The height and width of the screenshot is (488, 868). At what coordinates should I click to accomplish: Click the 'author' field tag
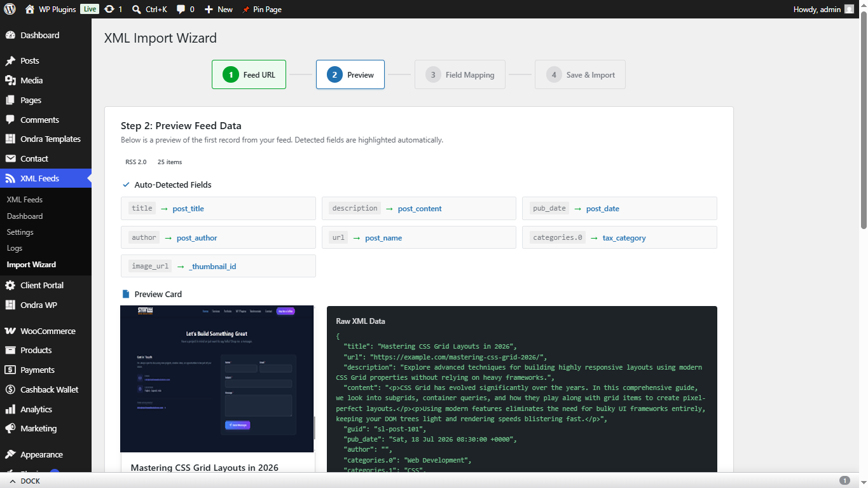point(144,237)
